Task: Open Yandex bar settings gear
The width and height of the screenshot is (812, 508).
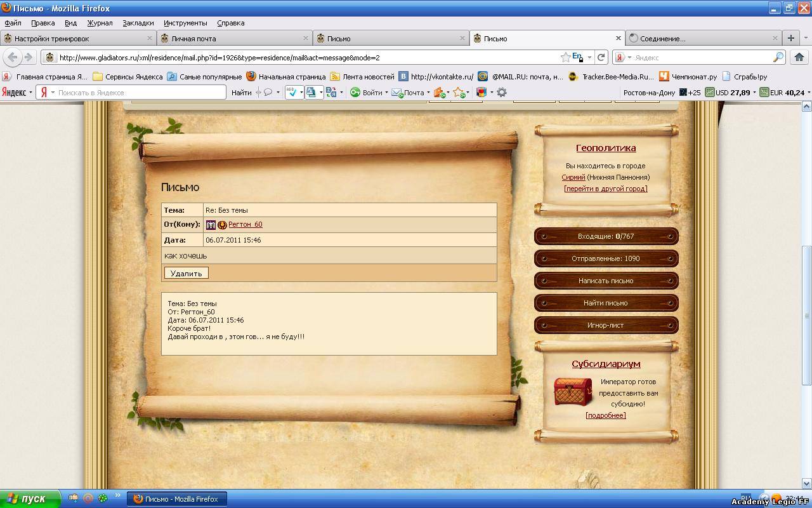Action: (502, 92)
